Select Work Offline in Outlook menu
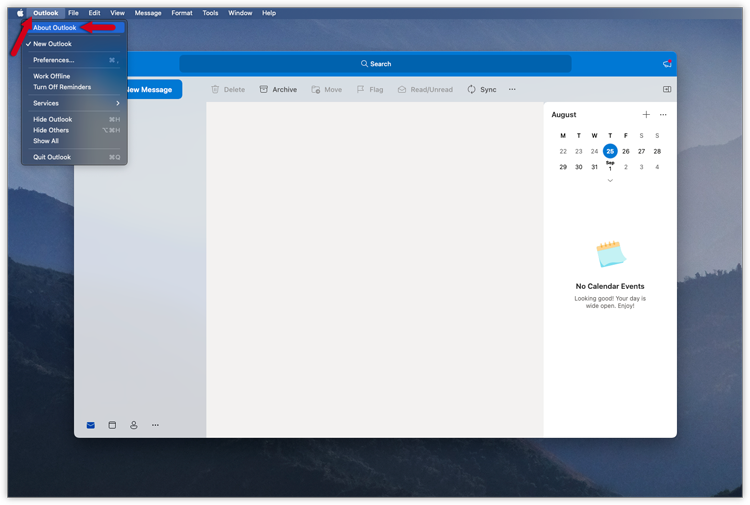The width and height of the screenshot is (750, 505). click(52, 76)
